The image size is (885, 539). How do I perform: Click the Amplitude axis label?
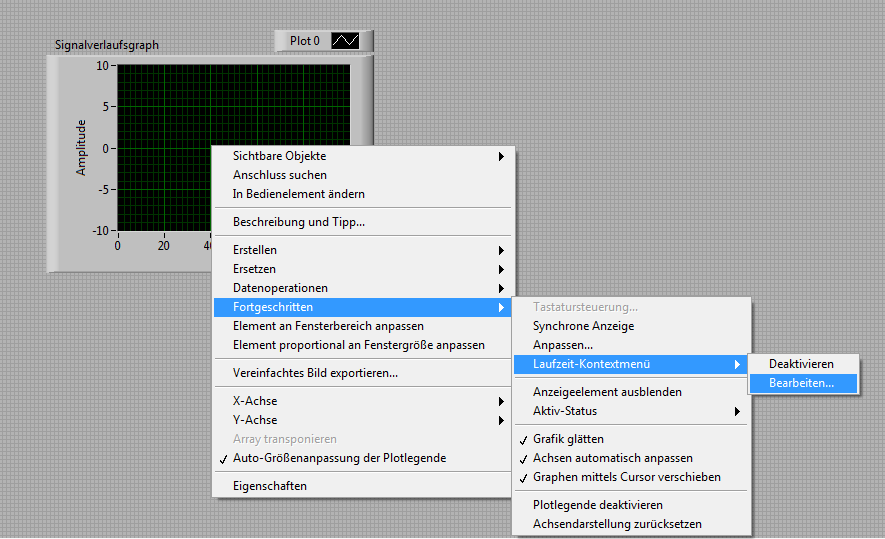[x=81, y=147]
